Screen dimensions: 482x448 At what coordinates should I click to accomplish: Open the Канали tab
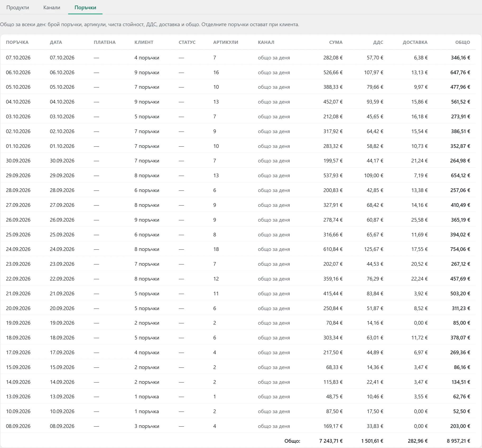[x=52, y=7]
